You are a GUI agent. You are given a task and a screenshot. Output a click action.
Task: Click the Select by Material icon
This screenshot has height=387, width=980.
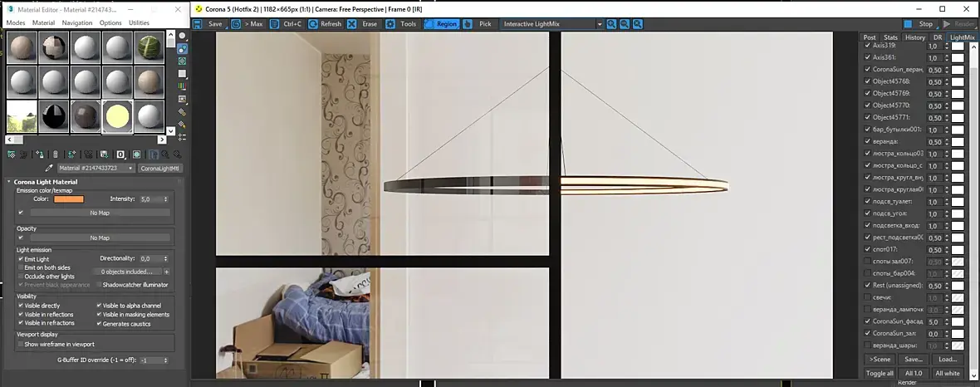(x=182, y=124)
